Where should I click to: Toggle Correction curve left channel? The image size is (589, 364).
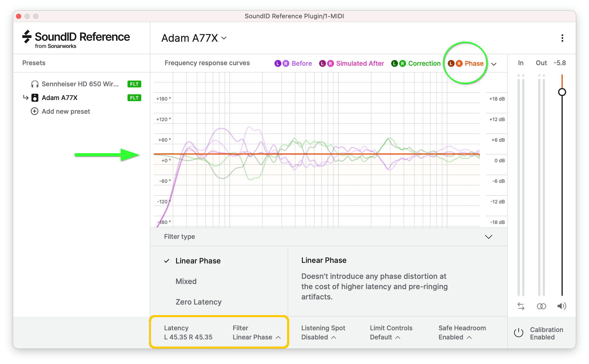point(394,63)
